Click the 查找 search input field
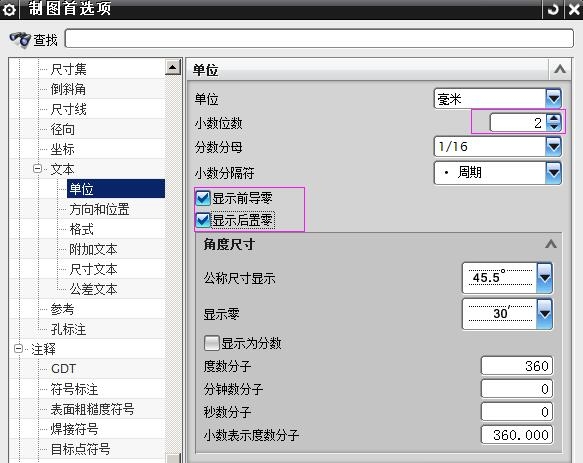The height and width of the screenshot is (463, 583). [x=319, y=39]
